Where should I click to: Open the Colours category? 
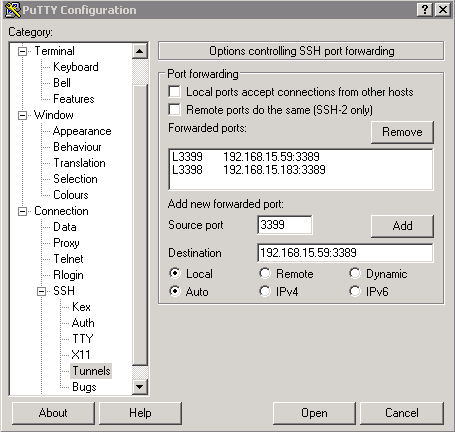71,195
